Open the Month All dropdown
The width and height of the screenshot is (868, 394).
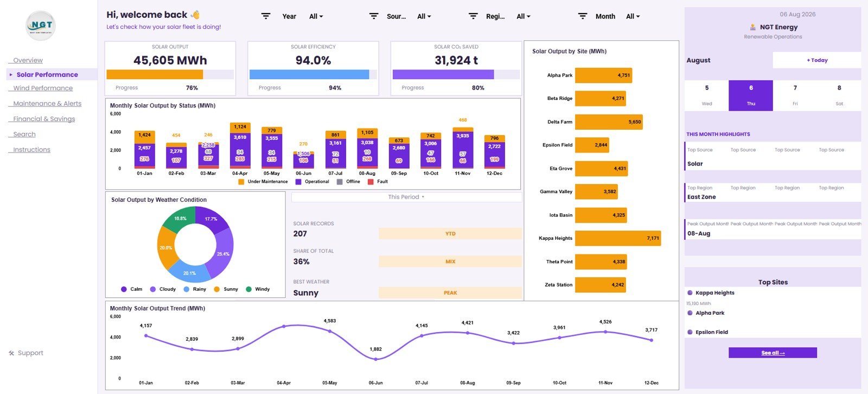[633, 16]
